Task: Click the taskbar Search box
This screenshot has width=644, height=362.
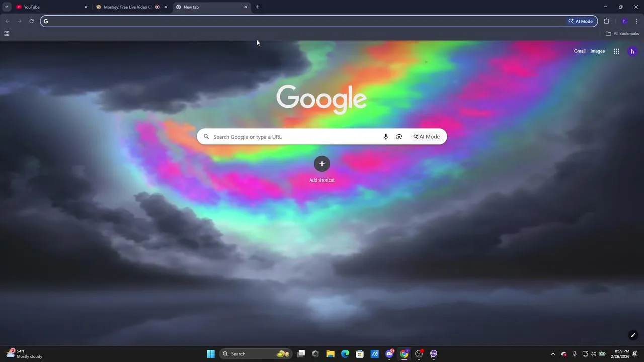Action: pyautogui.click(x=256, y=354)
